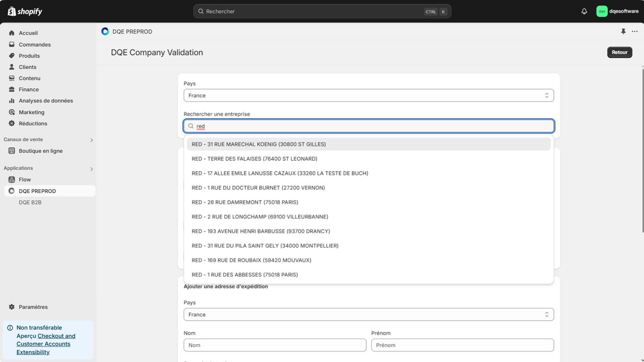The image size is (644, 362).
Task: Click the Clients person icon
Action: [12, 67]
